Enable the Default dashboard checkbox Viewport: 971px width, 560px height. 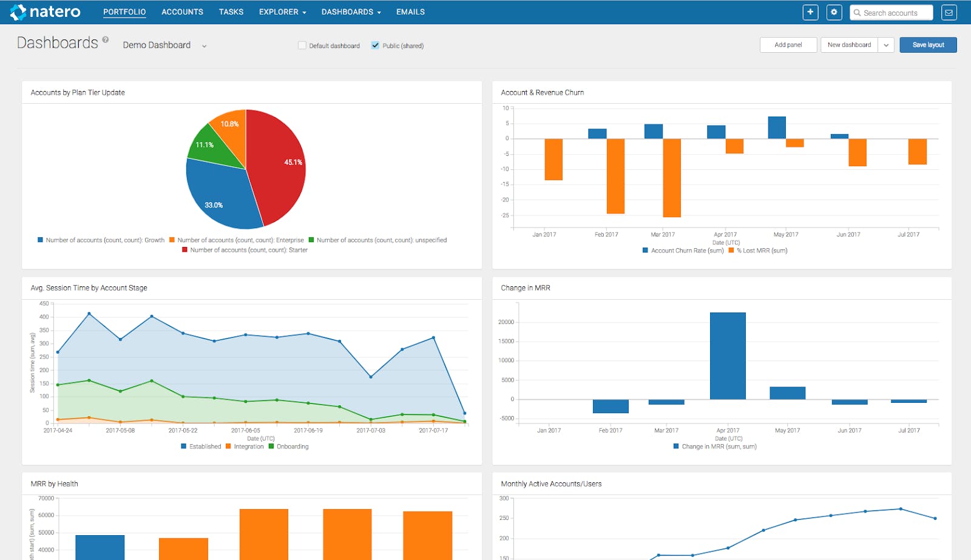302,46
